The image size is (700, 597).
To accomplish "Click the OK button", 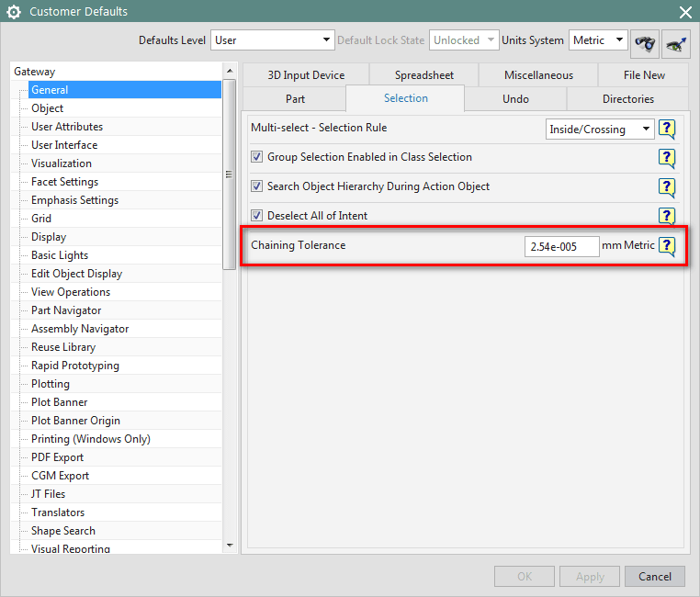I will point(525,577).
